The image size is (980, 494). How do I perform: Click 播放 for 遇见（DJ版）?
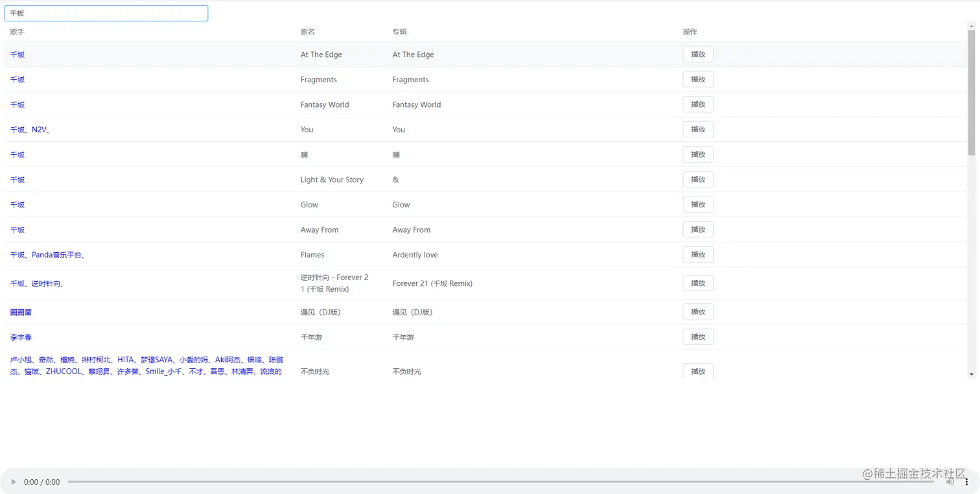[698, 312]
